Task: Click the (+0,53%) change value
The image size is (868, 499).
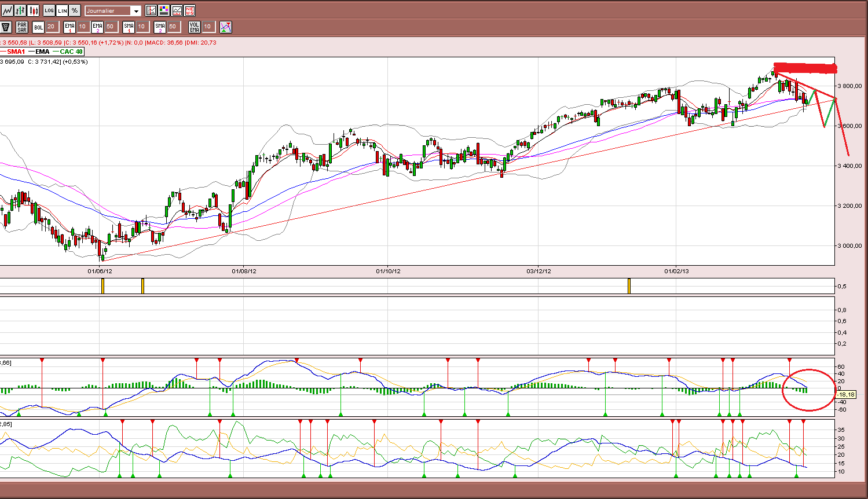Action: pos(75,61)
